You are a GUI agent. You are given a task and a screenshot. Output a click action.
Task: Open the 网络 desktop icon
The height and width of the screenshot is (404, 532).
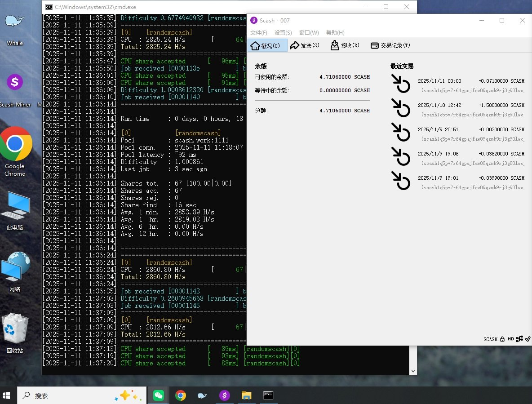15,272
